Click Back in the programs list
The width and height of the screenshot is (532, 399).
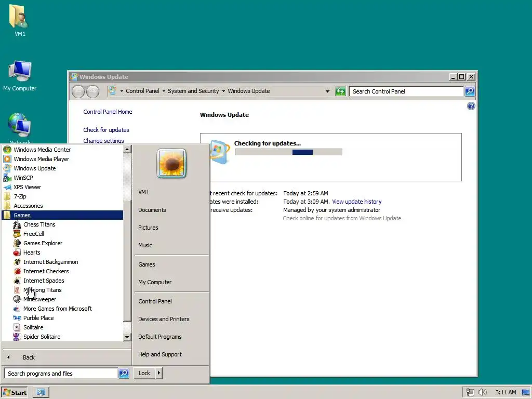[x=29, y=357]
